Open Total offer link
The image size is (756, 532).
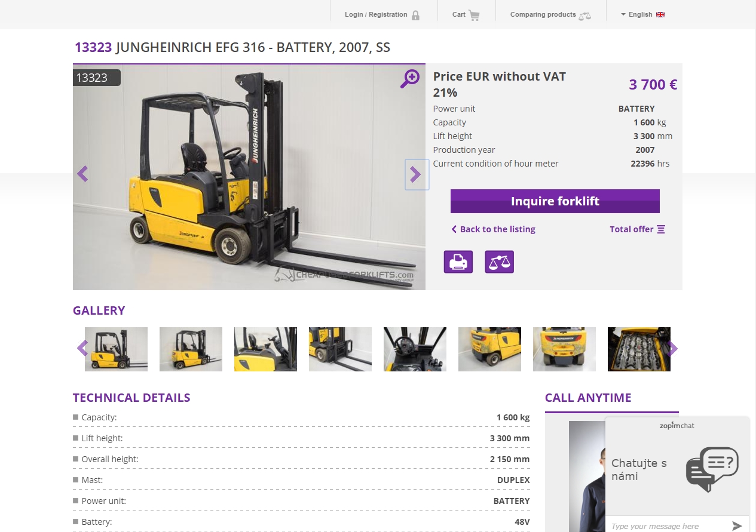coord(637,229)
